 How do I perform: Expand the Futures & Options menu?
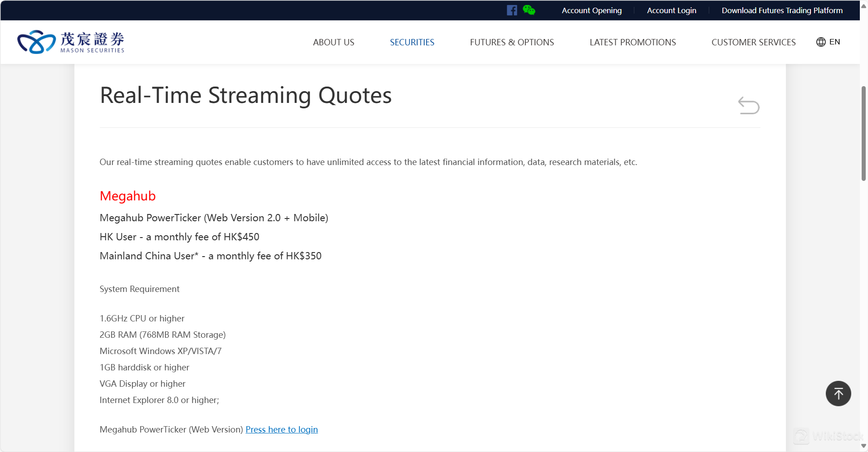512,42
